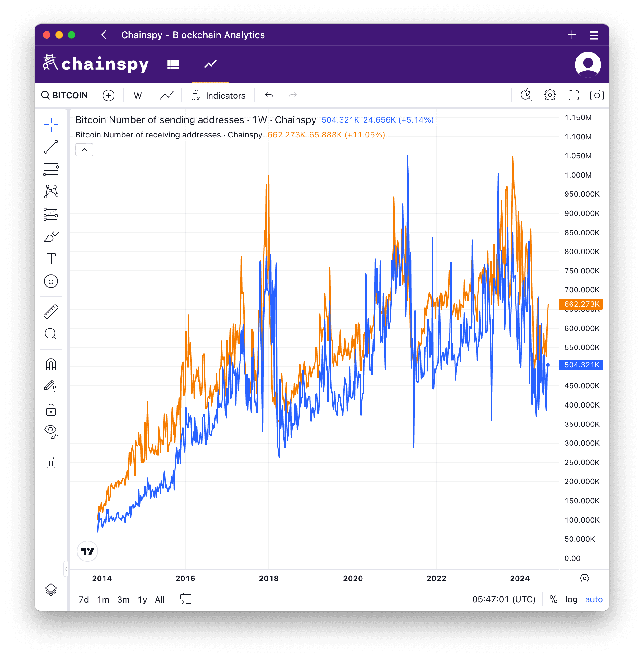644x657 pixels.
Task: Select the 7d time range
Action: click(x=84, y=599)
